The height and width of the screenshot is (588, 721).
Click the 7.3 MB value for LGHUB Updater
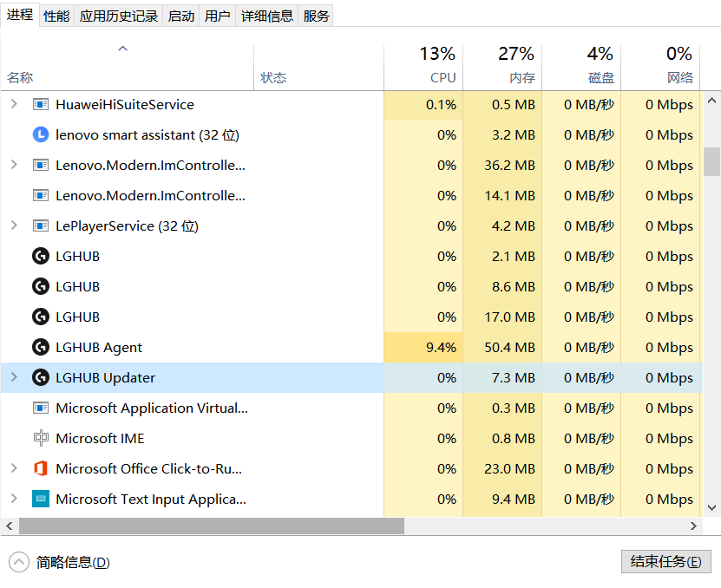point(513,378)
